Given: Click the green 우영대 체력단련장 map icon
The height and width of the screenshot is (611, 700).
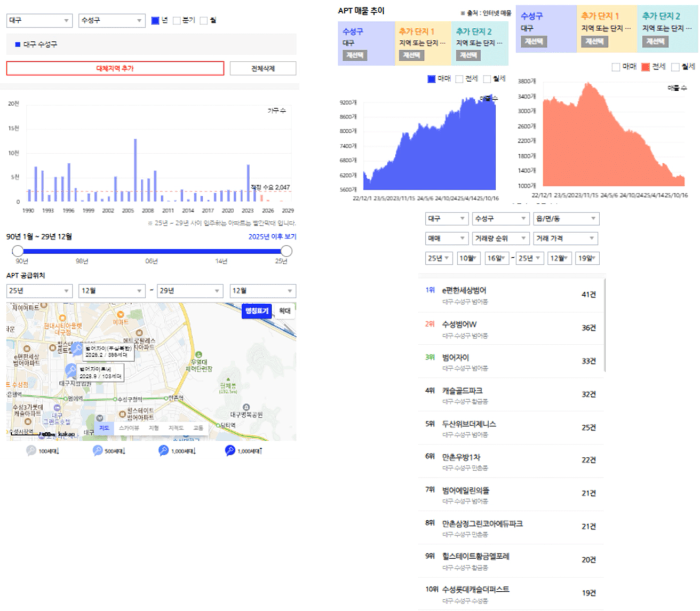Looking at the screenshot, I should 199,354.
